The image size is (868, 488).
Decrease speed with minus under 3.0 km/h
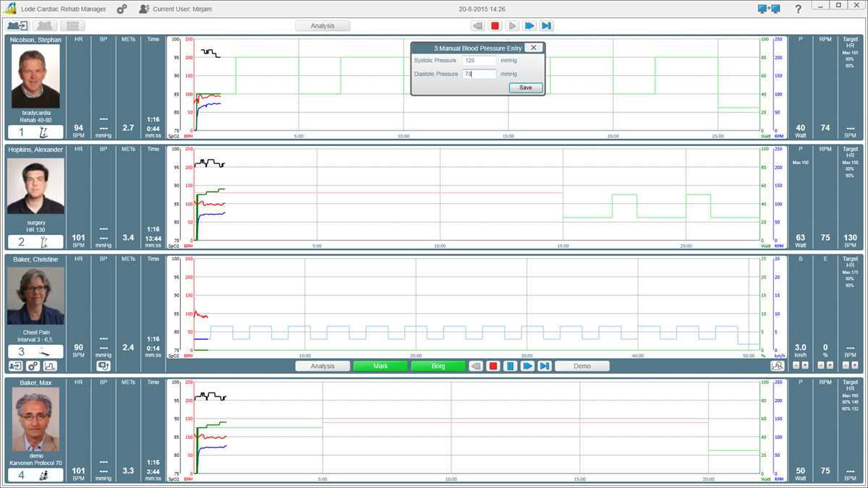[796, 365]
